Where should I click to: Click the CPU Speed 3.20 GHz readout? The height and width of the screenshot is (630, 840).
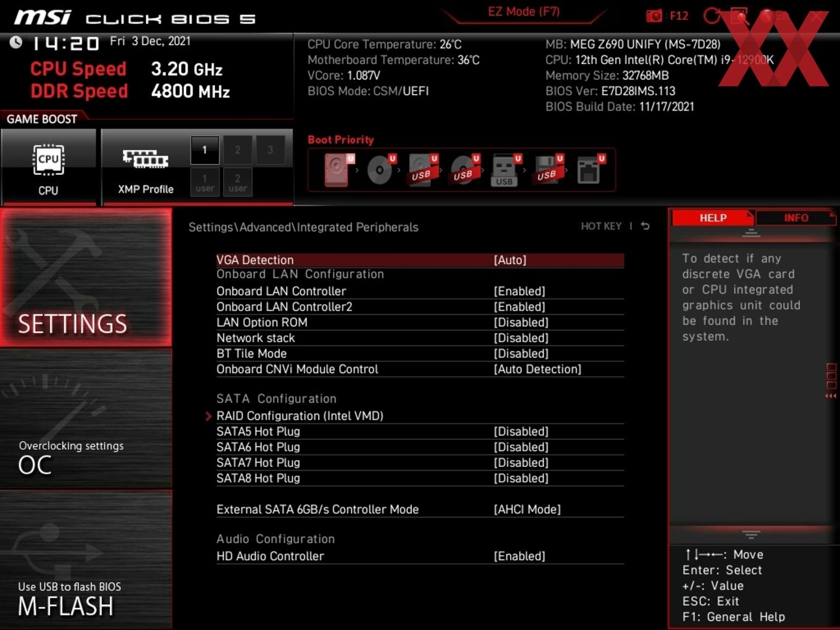tap(127, 69)
